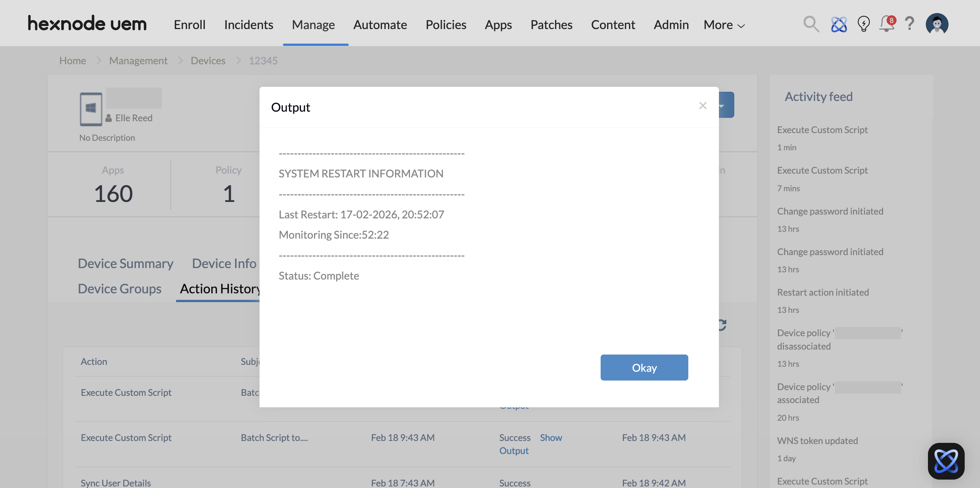Open the Automate menu

tap(380, 25)
